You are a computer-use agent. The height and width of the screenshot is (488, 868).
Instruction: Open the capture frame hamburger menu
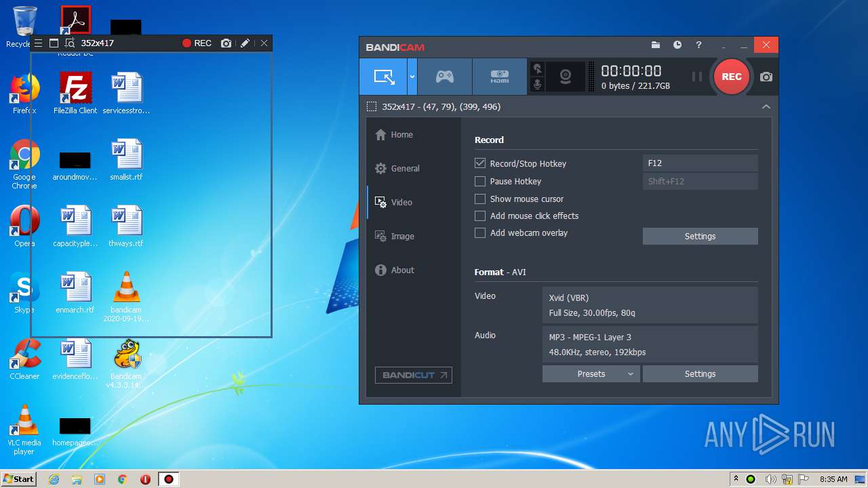(38, 43)
